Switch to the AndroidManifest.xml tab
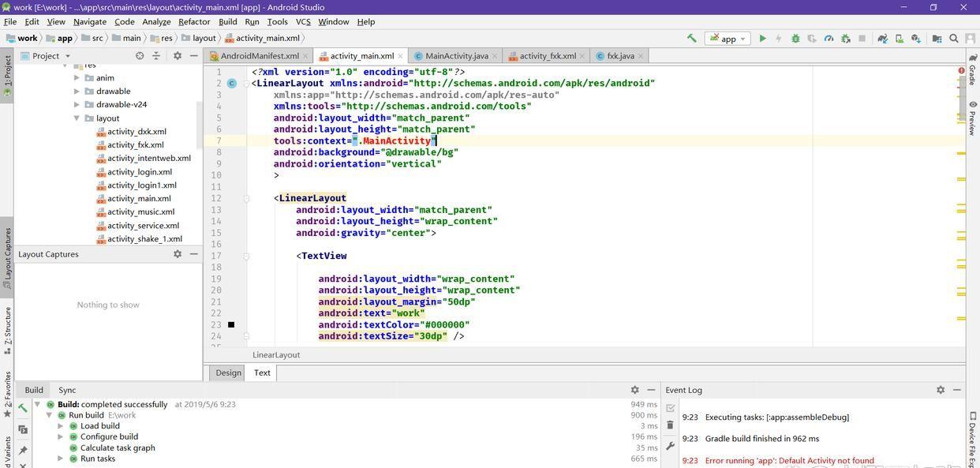Viewport: 980px width, 468px height. click(x=259, y=56)
